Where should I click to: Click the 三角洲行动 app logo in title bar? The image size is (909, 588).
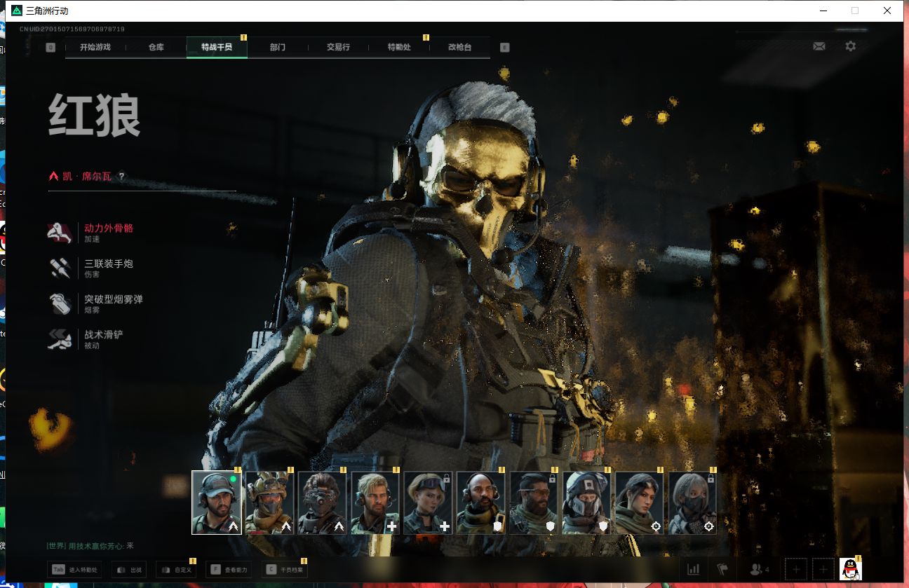coord(17,11)
